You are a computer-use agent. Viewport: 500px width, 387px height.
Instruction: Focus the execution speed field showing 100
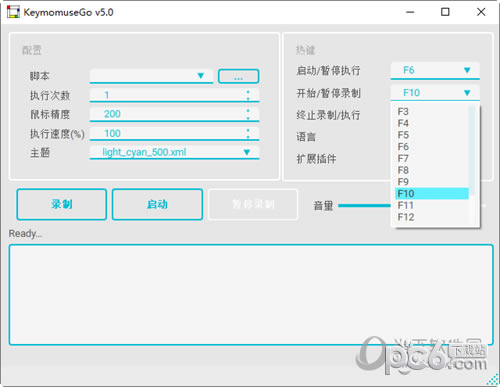point(174,134)
